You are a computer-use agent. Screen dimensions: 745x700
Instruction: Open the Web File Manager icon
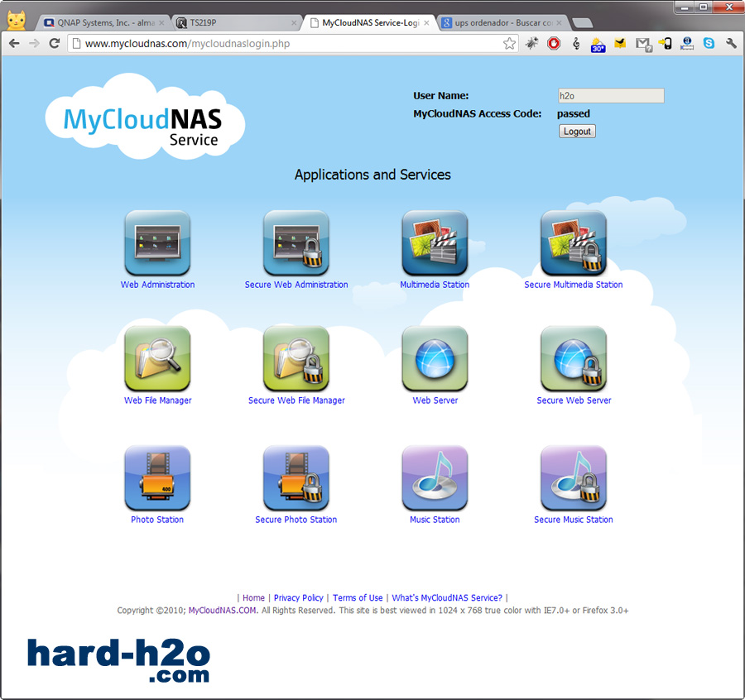[x=157, y=358]
